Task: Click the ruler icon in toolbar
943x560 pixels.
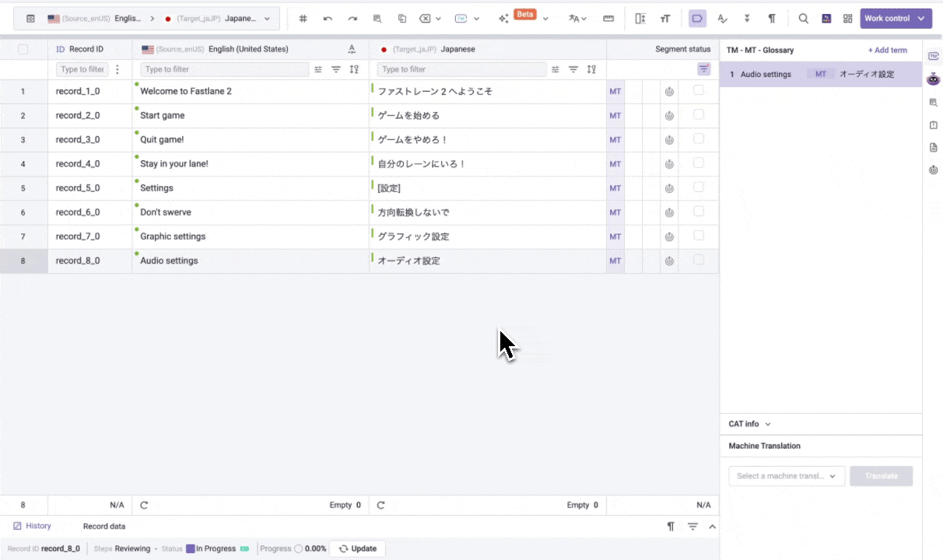Action: (608, 19)
